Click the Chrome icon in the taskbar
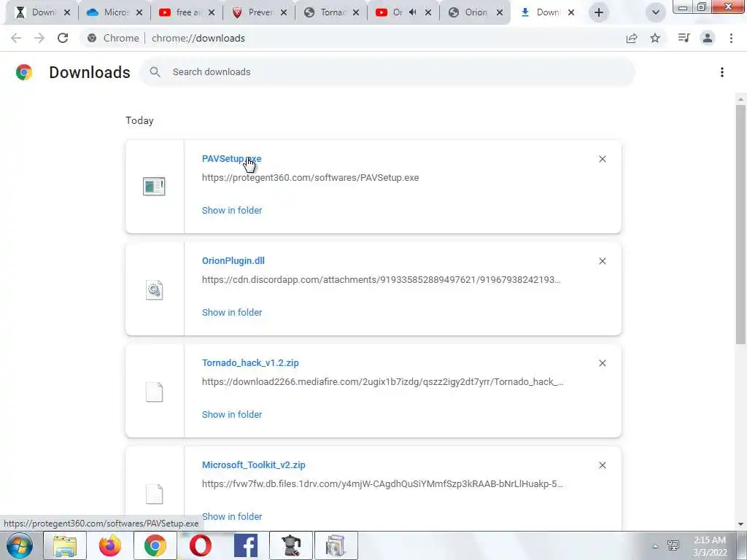 155,545
